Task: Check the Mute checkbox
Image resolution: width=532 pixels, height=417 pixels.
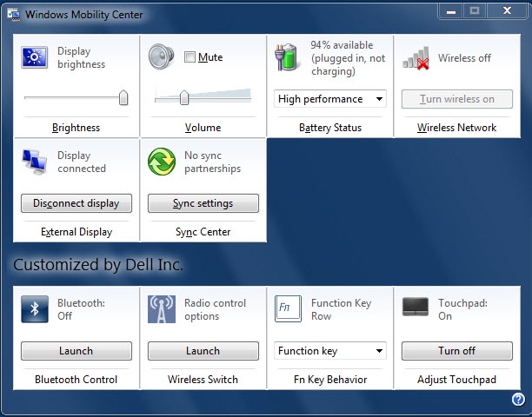Action: click(190, 57)
